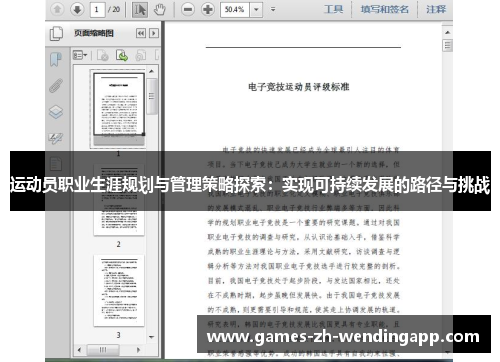Viewport: 500px width, 362px height.
Task: Zoom out with the minus button
Action: click(x=188, y=9)
